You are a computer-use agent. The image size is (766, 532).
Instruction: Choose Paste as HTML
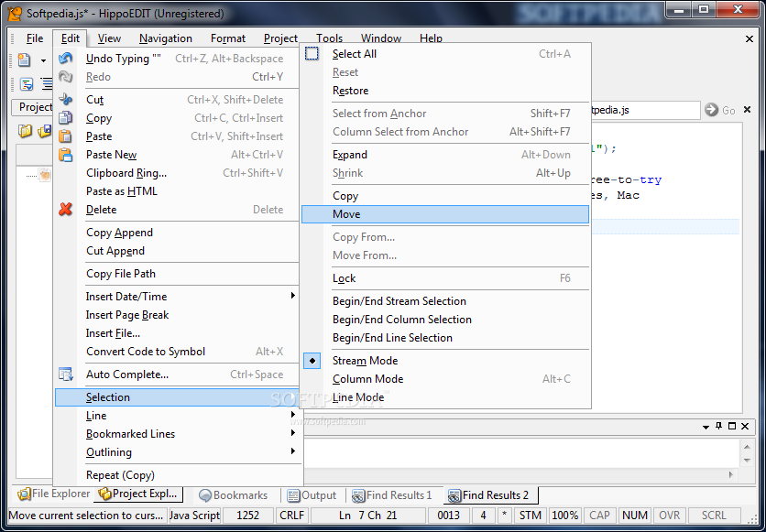click(177, 191)
